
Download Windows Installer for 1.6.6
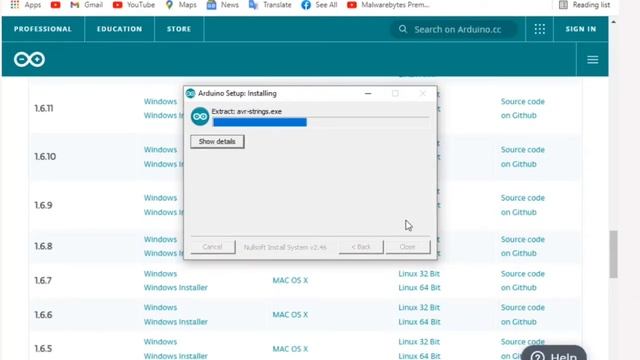coord(176,322)
